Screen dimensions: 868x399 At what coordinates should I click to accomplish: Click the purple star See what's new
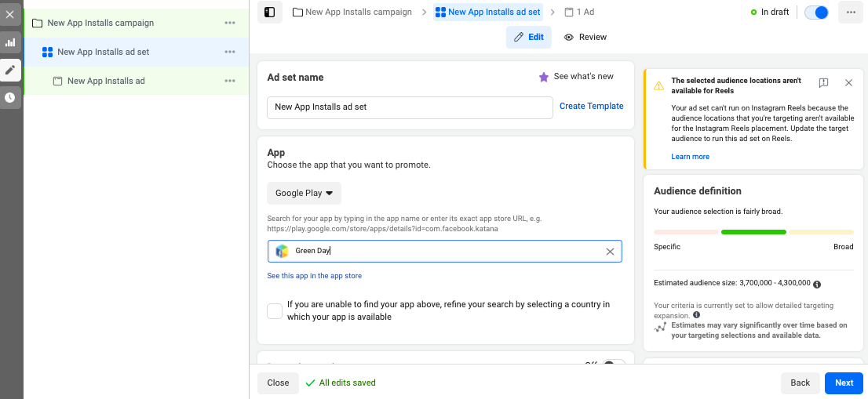tap(576, 77)
